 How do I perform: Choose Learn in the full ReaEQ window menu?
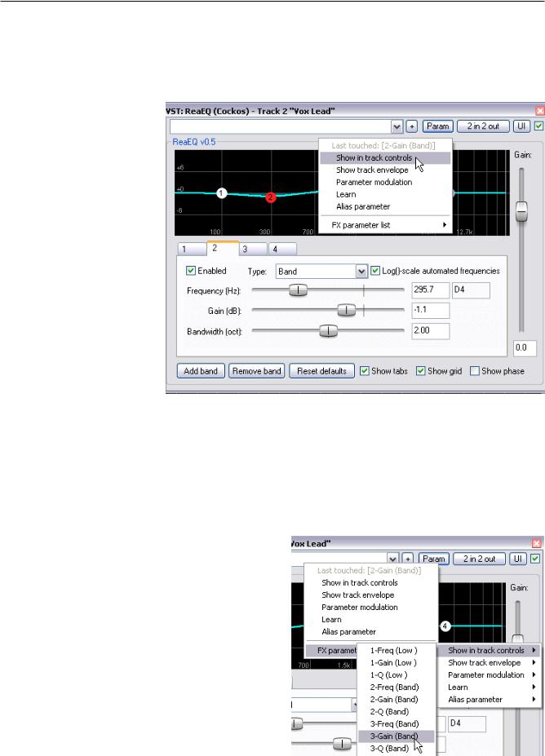pos(385,194)
